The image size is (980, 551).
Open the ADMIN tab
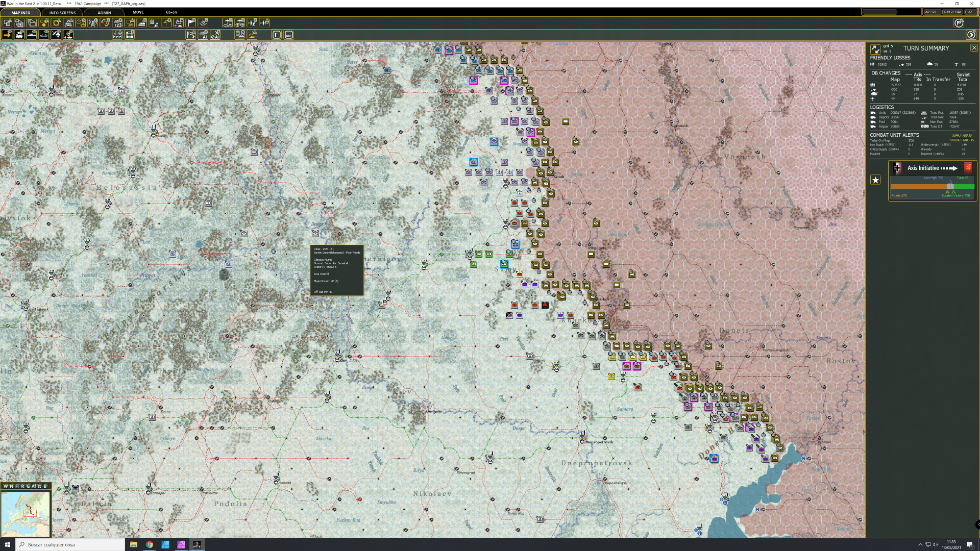[x=104, y=13]
